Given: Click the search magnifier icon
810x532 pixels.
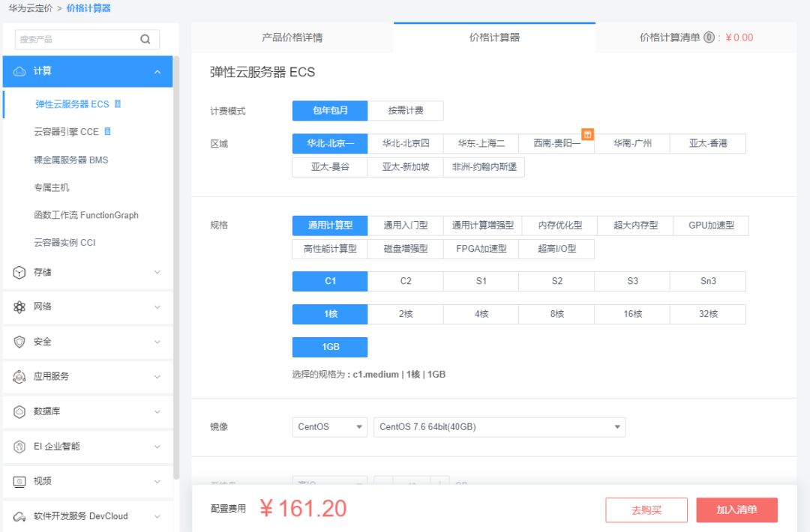Looking at the screenshot, I should [145, 39].
